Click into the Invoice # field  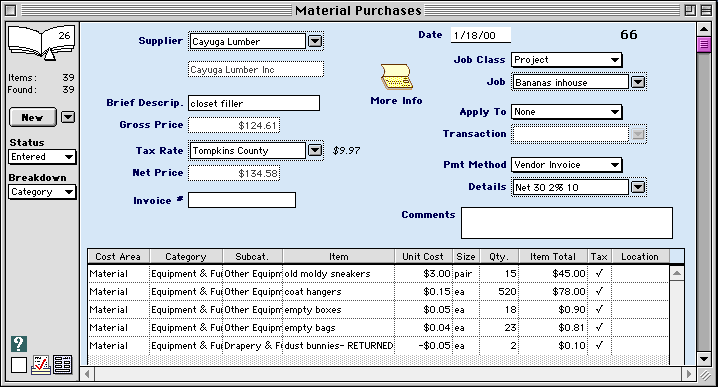pos(242,200)
